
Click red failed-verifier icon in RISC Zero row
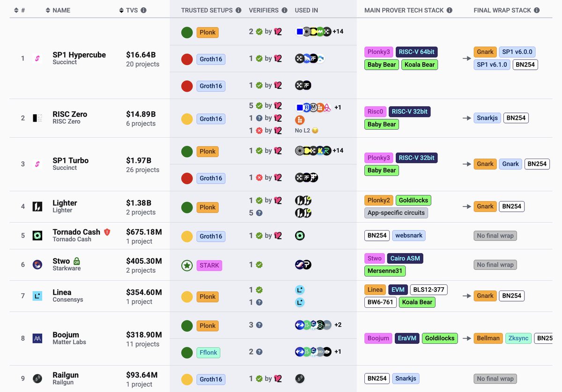(259, 131)
